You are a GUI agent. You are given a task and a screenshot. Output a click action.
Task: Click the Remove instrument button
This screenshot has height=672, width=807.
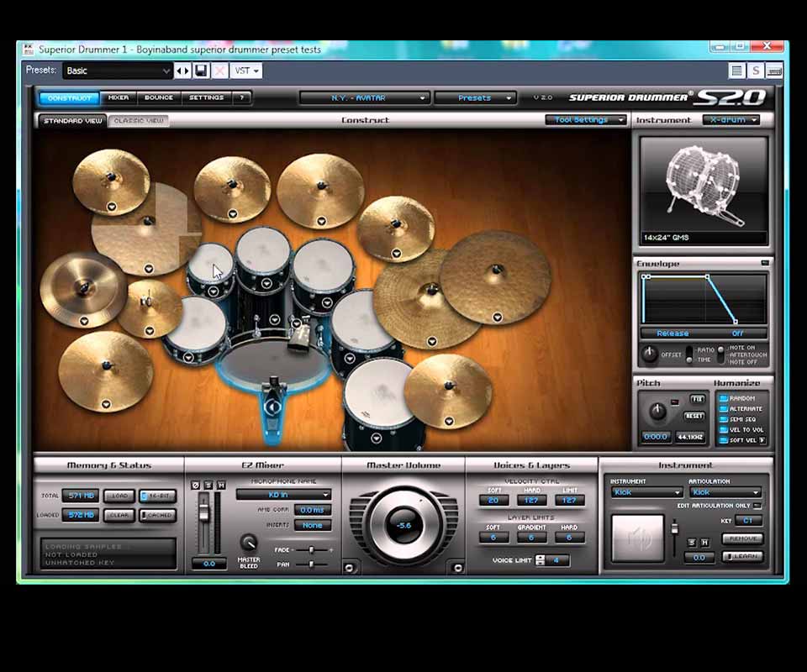pos(742,538)
